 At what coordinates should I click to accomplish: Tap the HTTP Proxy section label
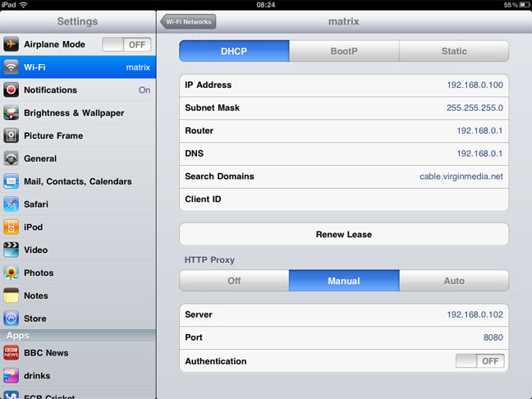point(209,260)
